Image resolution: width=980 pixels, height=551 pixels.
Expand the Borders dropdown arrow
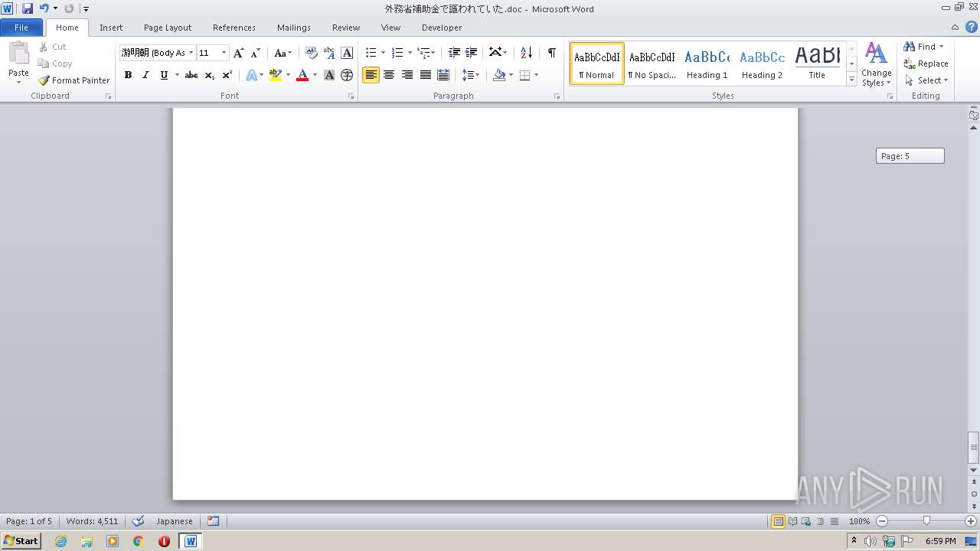536,75
